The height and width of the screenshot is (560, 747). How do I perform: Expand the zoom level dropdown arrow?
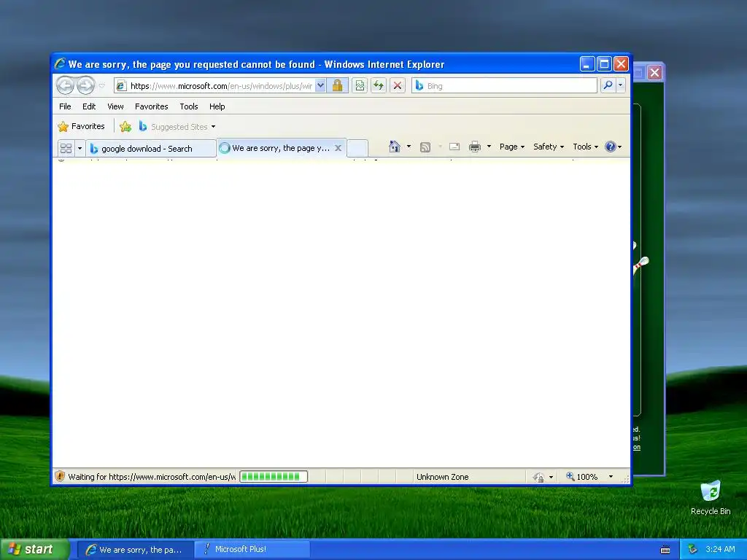click(x=611, y=477)
